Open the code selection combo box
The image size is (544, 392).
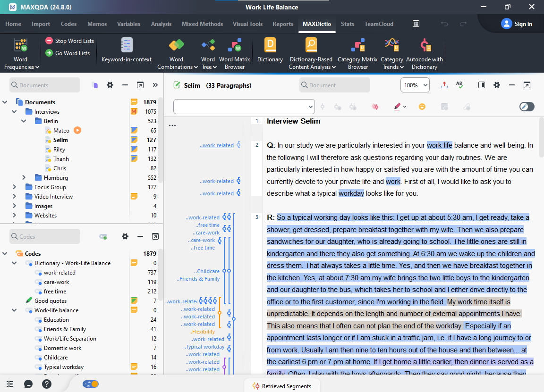pos(244,107)
